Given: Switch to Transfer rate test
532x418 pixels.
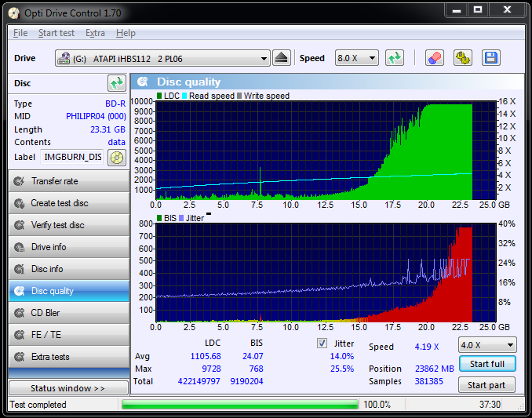Looking at the screenshot, I should 69,181.
